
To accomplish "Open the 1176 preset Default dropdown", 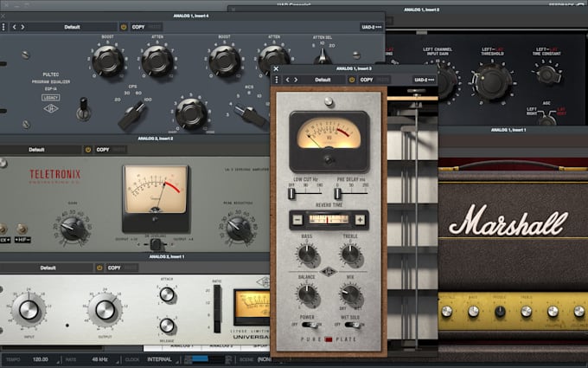I will pos(48,268).
